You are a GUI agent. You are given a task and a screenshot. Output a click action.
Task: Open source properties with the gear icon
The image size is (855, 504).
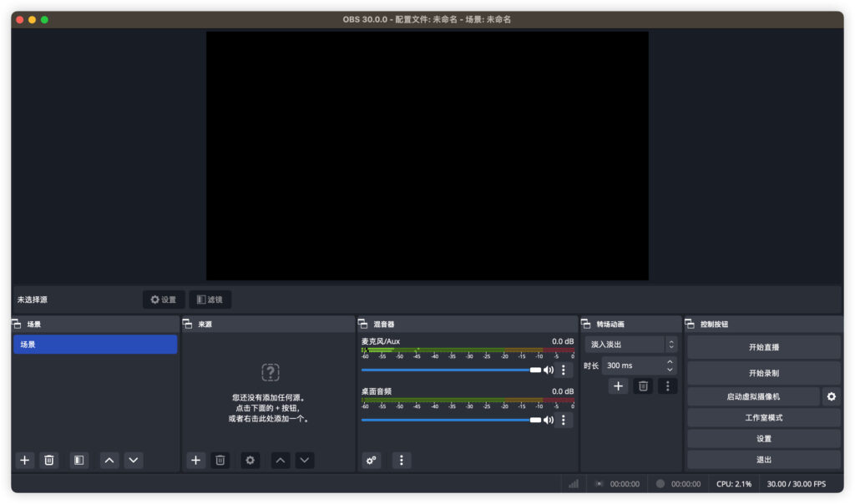pyautogui.click(x=250, y=460)
